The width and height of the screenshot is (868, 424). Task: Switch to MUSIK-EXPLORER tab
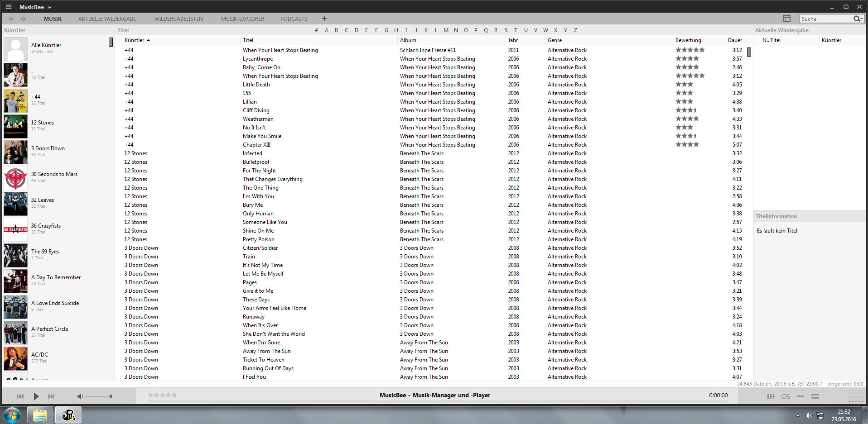pyautogui.click(x=242, y=19)
